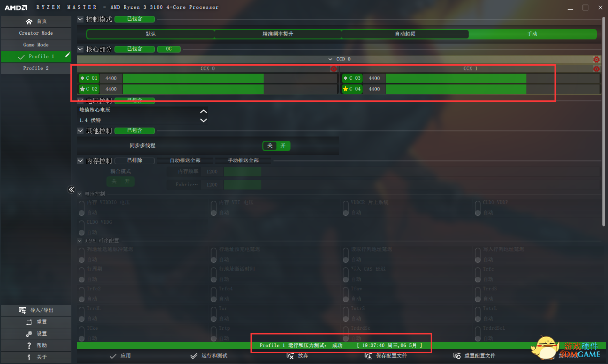The height and width of the screenshot is (364, 608).
Task: Select the 精准频率提升 control mode tab
Action: tap(278, 34)
